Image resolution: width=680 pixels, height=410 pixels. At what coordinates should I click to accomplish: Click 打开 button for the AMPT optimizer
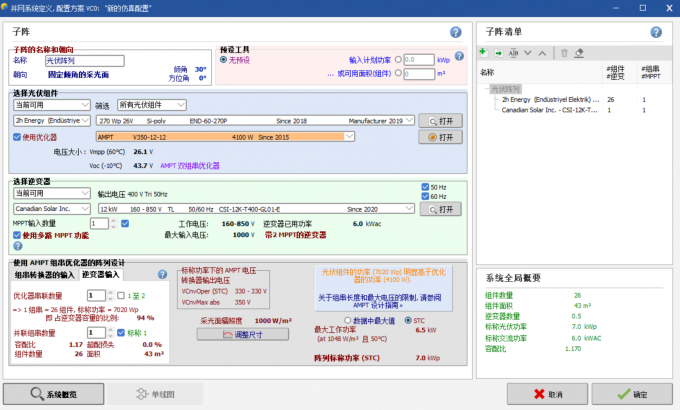coord(441,138)
